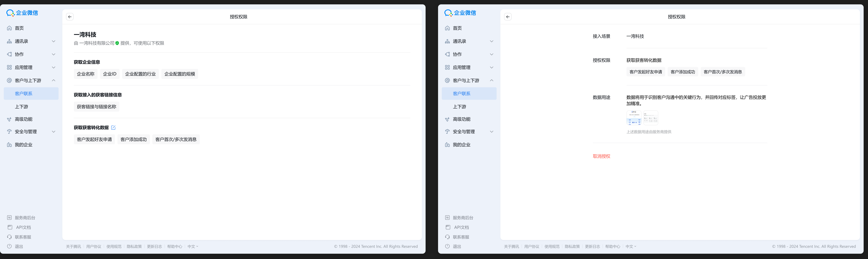Viewport: 868px width, 259px height.
Task: Click edit icon beside 获取获客转化数据 heading
Action: click(x=113, y=127)
